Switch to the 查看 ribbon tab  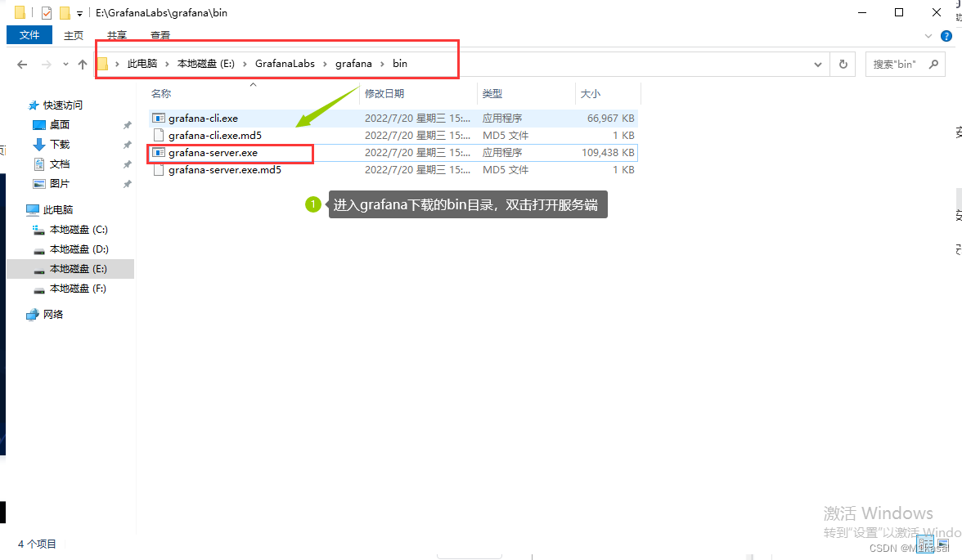pos(160,36)
